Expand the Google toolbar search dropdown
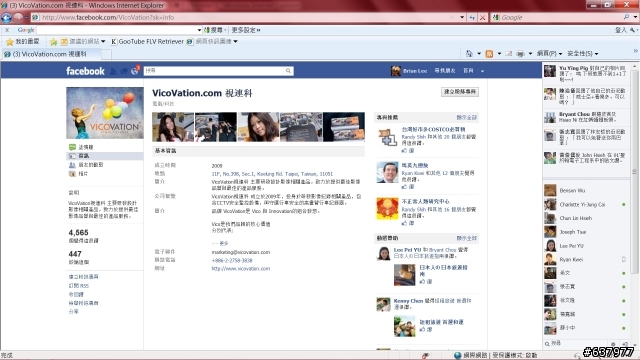 pyautogui.click(x=199, y=30)
